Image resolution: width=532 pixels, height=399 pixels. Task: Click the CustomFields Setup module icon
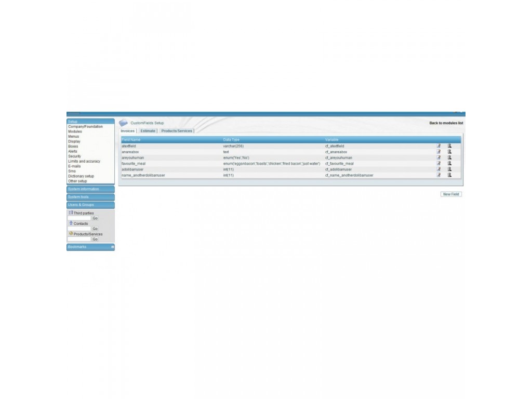coord(123,123)
